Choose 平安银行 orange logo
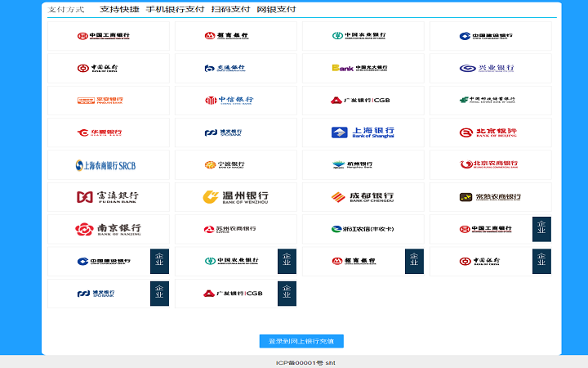This screenshot has height=368, width=588. (x=109, y=101)
